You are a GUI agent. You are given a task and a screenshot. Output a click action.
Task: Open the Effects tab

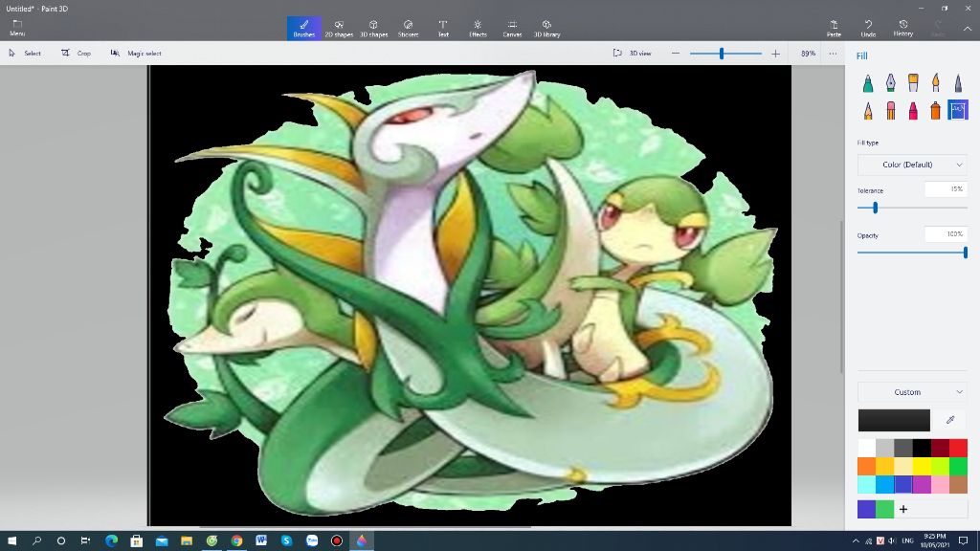tap(478, 28)
